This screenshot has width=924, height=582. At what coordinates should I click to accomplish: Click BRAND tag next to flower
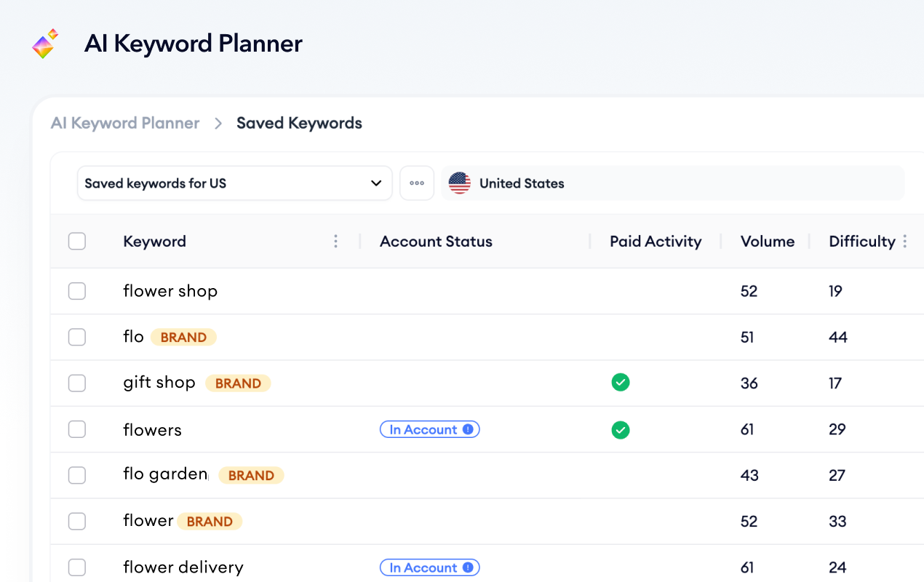tap(210, 522)
